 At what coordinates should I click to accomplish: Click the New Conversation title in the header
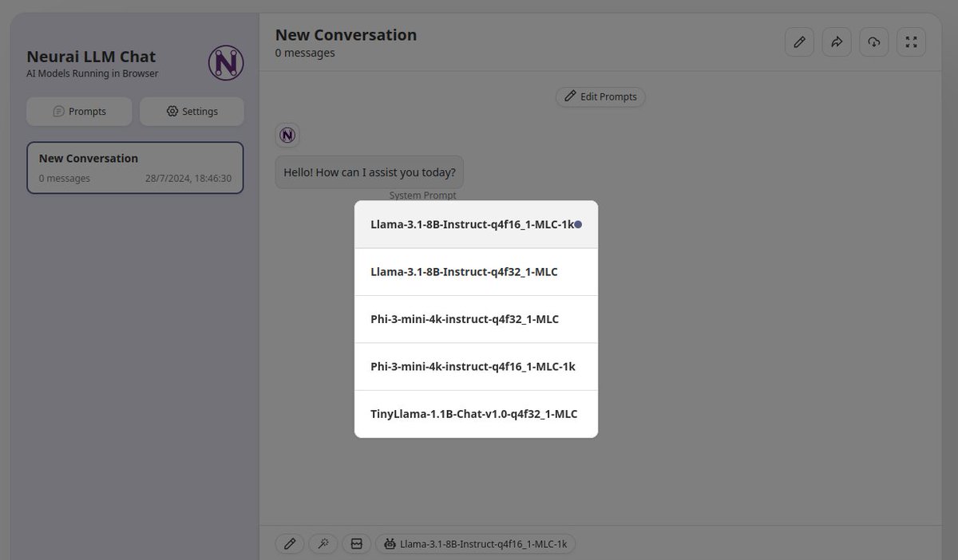click(x=346, y=35)
